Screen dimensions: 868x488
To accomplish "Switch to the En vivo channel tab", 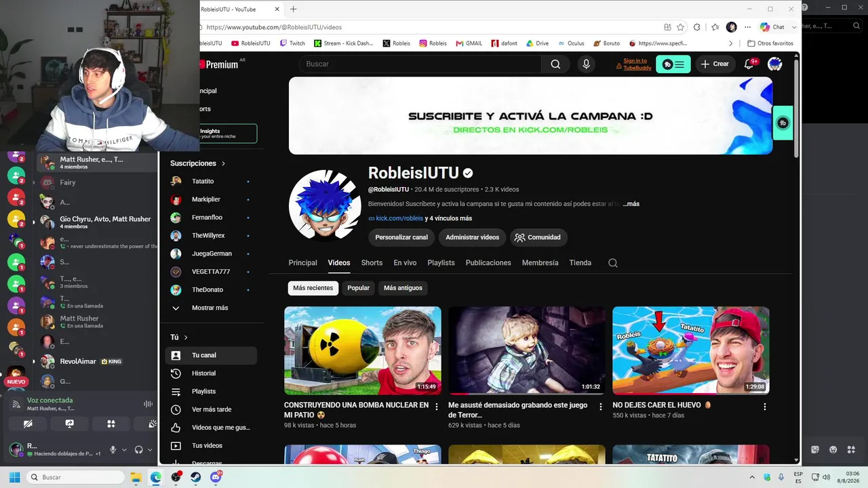I will 405,263.
